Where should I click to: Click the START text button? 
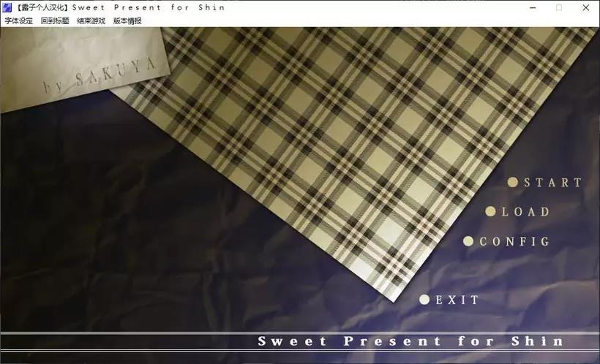pyautogui.click(x=553, y=183)
